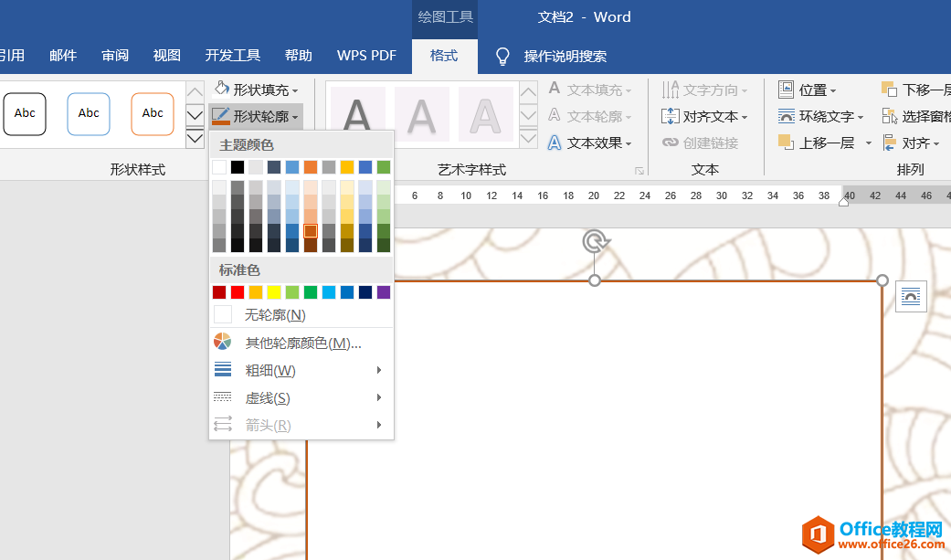Select the blue outlined Abc shape style
Image resolution: width=951 pixels, height=560 pixels.
(x=89, y=114)
